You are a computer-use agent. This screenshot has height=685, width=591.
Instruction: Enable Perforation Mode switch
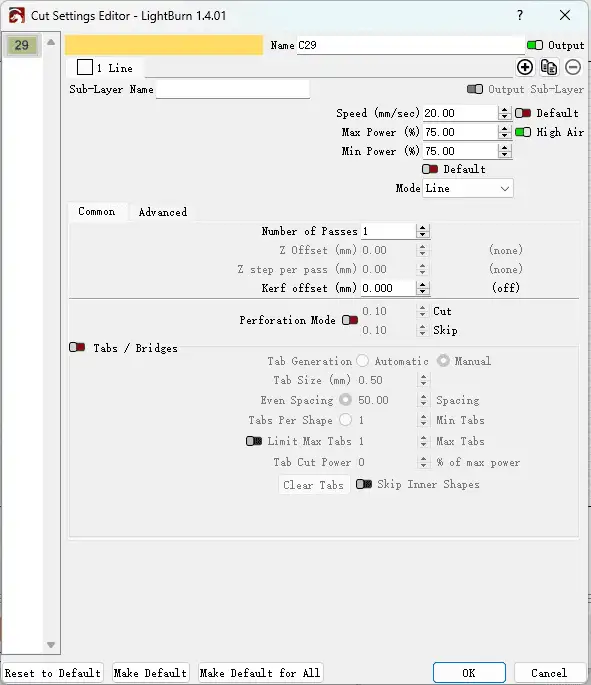(350, 320)
